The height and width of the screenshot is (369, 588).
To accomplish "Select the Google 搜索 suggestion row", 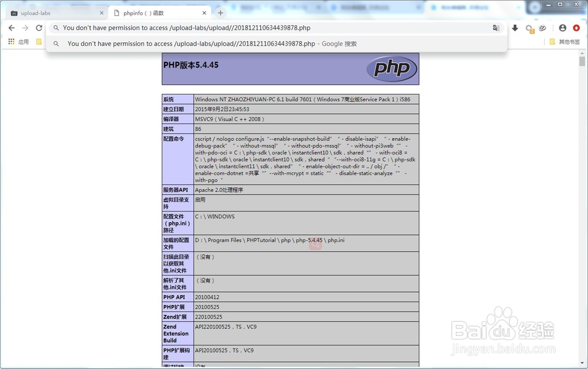I will 277,44.
